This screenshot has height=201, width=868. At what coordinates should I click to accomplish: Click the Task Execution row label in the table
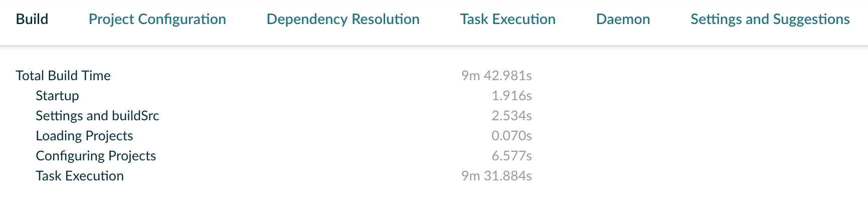pyautogui.click(x=80, y=176)
